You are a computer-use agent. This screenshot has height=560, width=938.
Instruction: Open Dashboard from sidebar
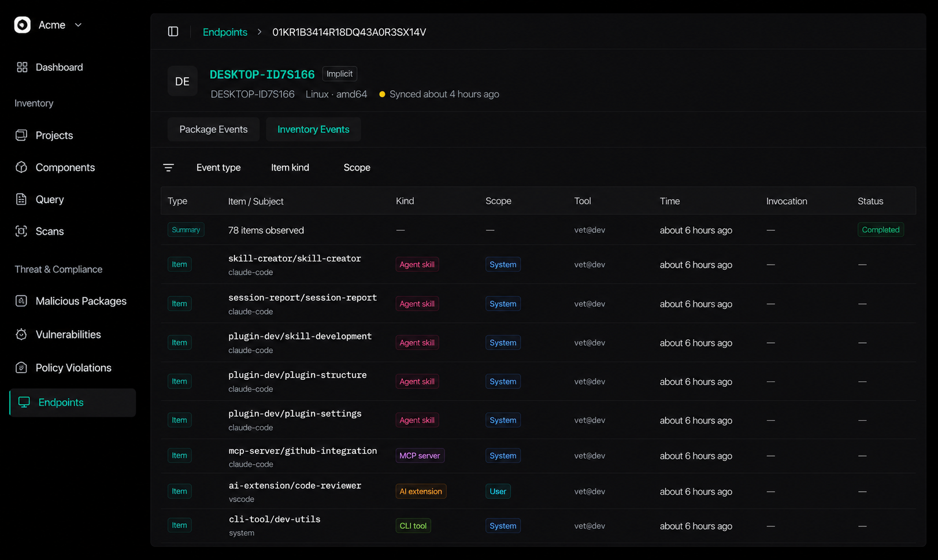point(59,68)
